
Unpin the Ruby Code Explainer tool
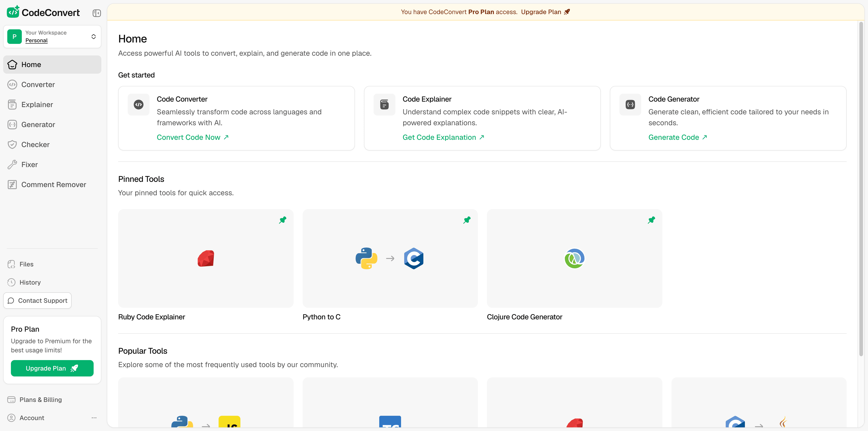point(283,220)
